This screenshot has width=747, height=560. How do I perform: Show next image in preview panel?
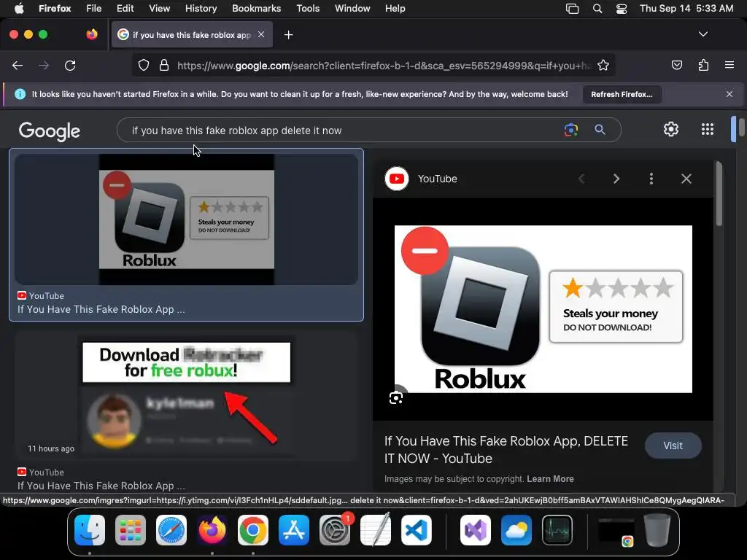pyautogui.click(x=616, y=179)
